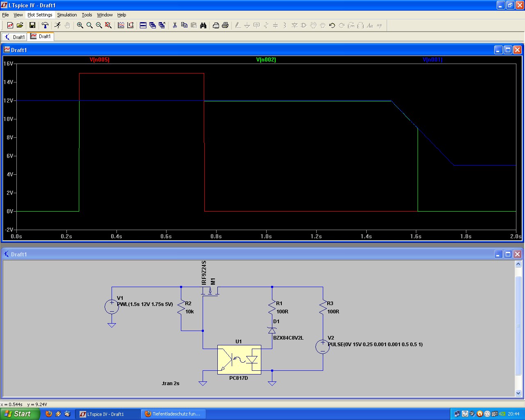This screenshot has width=525, height=420.
Task: Click the Close All Windows toolbar icon
Action: coord(162,25)
